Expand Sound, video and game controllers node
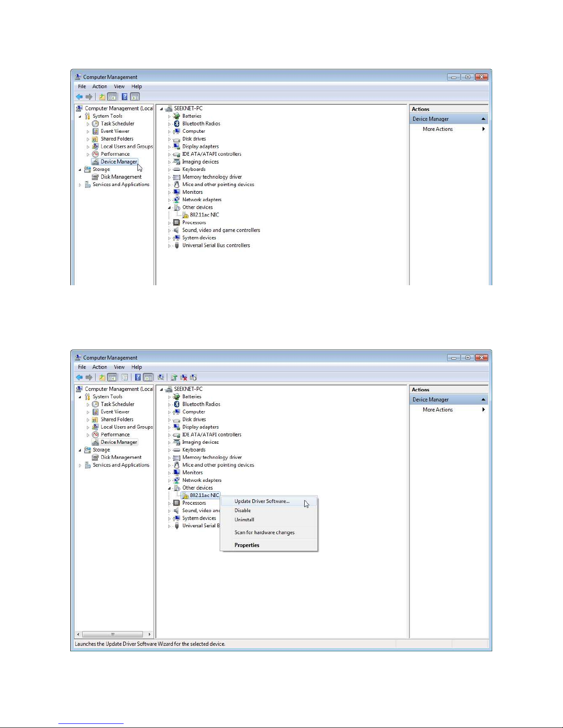This screenshot has height=728, width=563. pyautogui.click(x=169, y=231)
